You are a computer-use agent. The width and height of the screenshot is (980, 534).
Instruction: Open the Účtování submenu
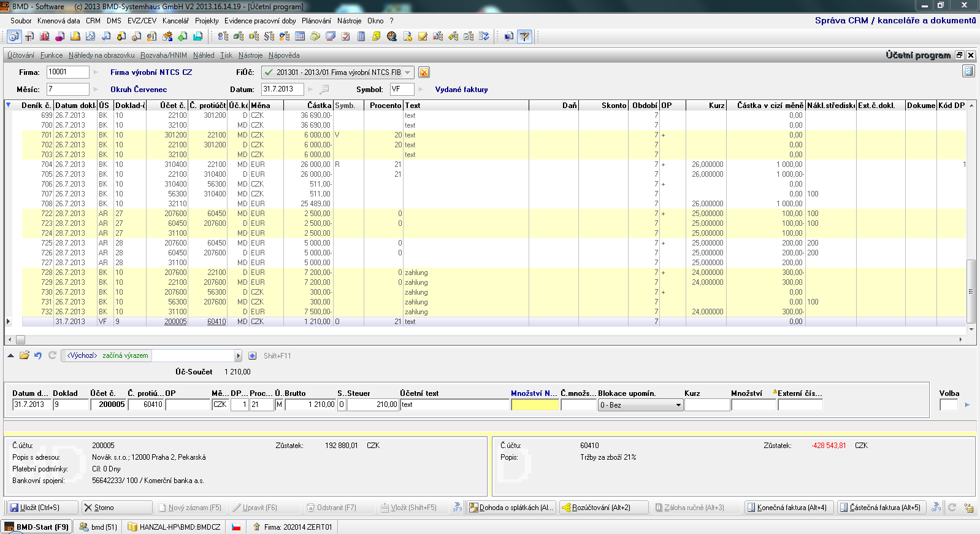21,55
